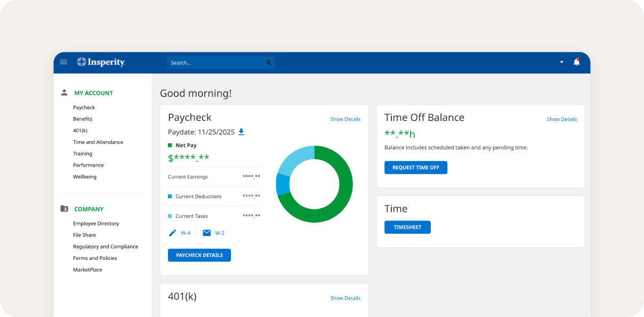Click the REQUEST TIME OFF button
This screenshot has height=317, width=644.
[x=416, y=167]
